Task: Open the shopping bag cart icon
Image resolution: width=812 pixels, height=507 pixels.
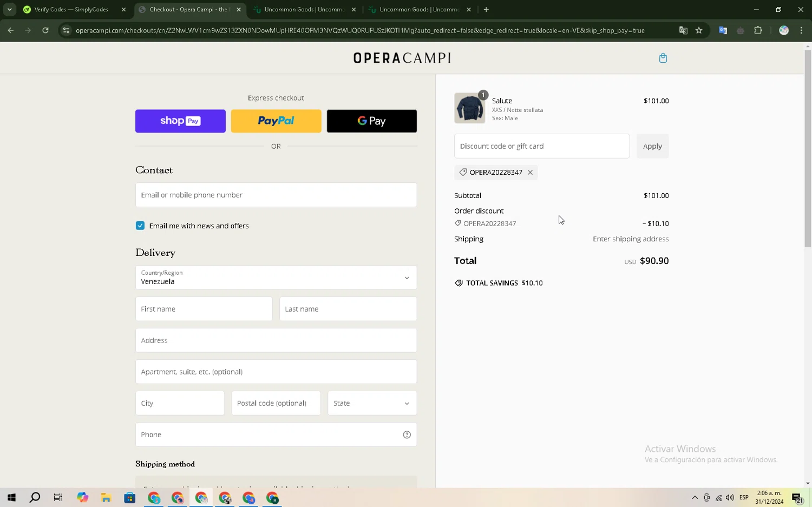Action: (663, 58)
